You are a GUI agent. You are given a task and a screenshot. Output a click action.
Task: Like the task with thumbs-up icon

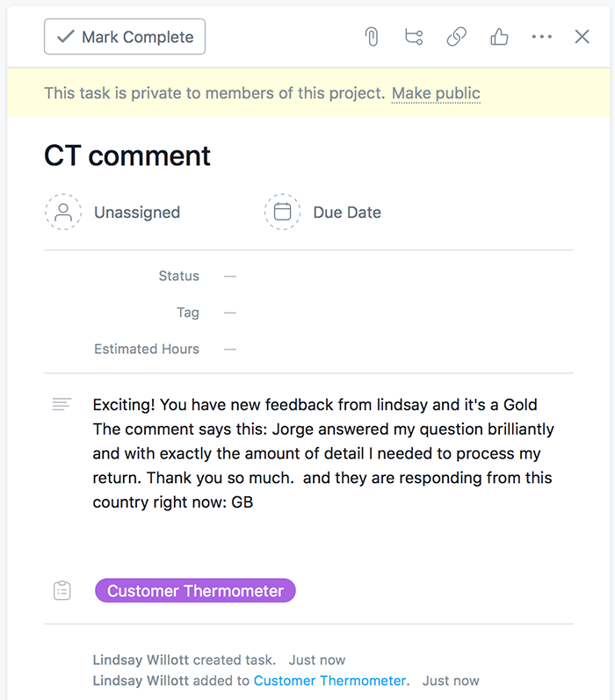click(499, 37)
